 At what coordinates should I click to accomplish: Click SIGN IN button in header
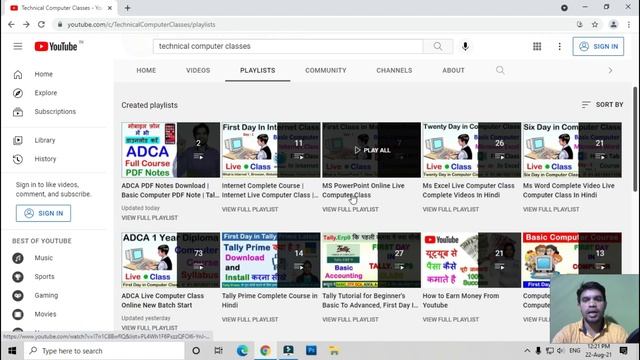click(598, 46)
